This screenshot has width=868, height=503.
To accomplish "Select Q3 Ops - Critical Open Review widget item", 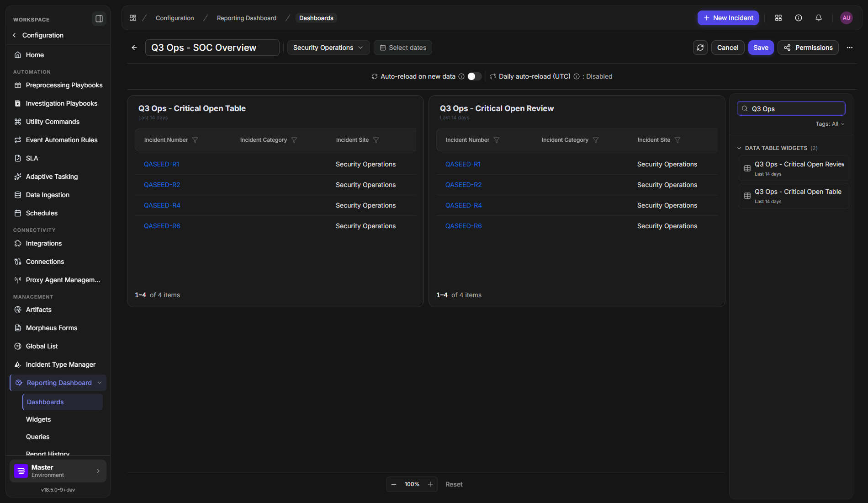I will click(x=794, y=168).
